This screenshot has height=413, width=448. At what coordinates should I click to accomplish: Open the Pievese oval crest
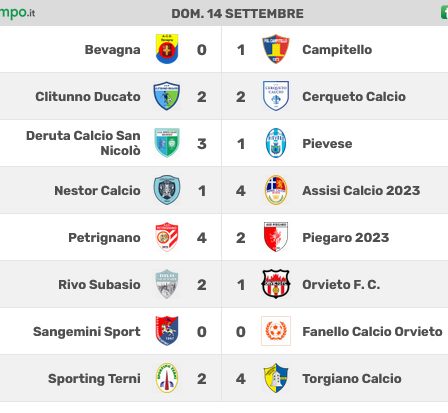click(276, 143)
